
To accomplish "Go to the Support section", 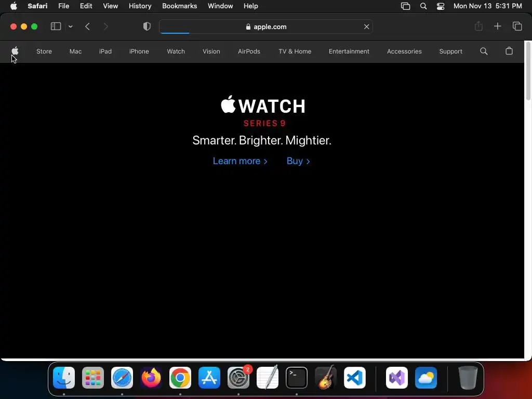I will 450,51.
